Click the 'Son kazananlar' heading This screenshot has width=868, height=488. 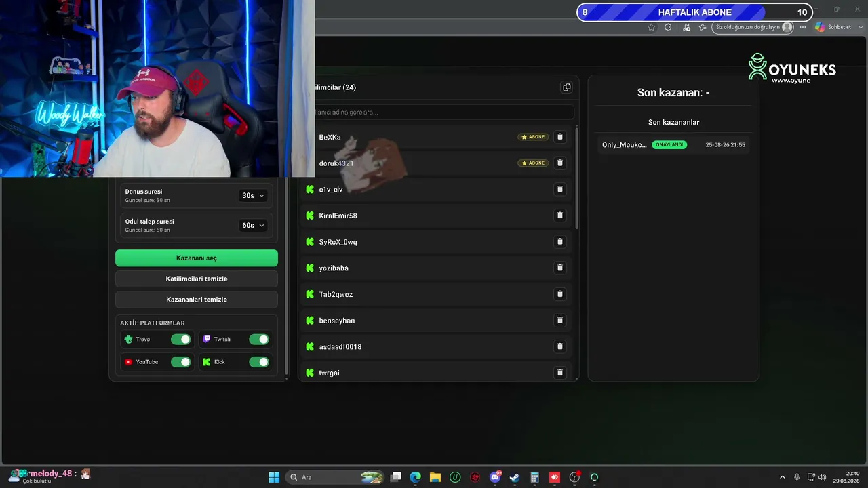pyautogui.click(x=673, y=122)
